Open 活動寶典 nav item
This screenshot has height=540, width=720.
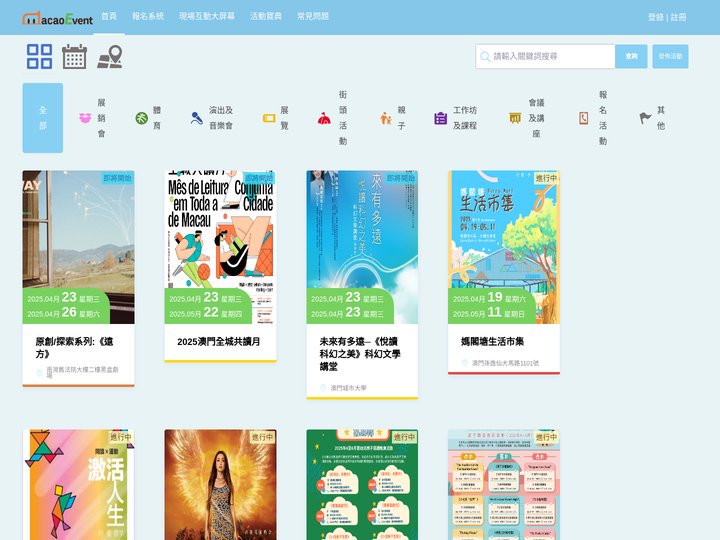pyautogui.click(x=266, y=17)
